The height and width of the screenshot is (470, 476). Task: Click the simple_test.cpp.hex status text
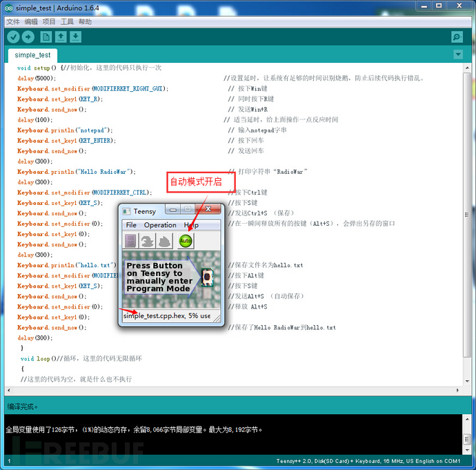(x=167, y=316)
